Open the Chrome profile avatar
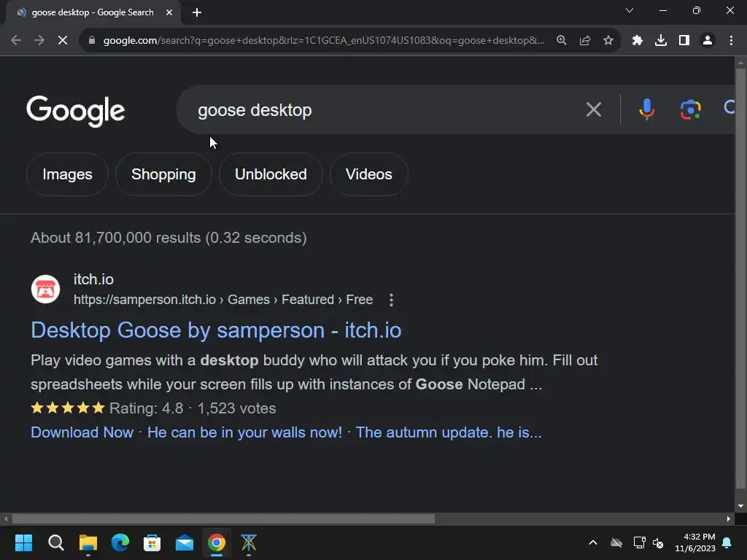 click(708, 41)
